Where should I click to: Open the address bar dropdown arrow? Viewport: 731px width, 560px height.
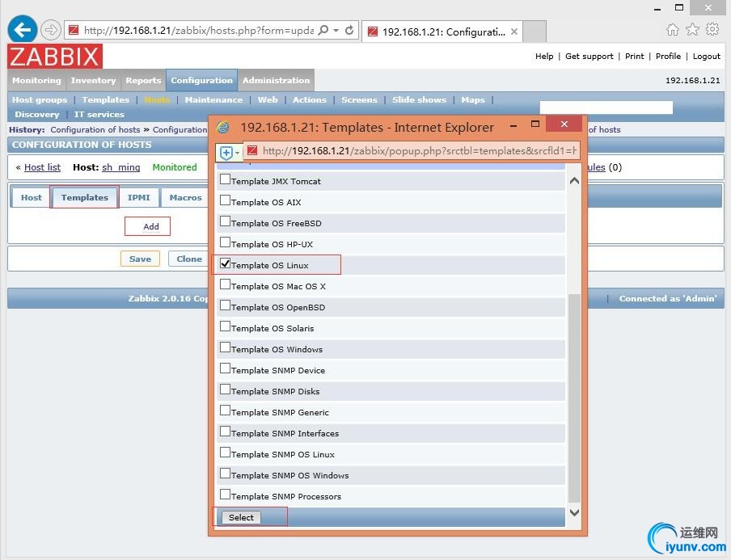[336, 30]
